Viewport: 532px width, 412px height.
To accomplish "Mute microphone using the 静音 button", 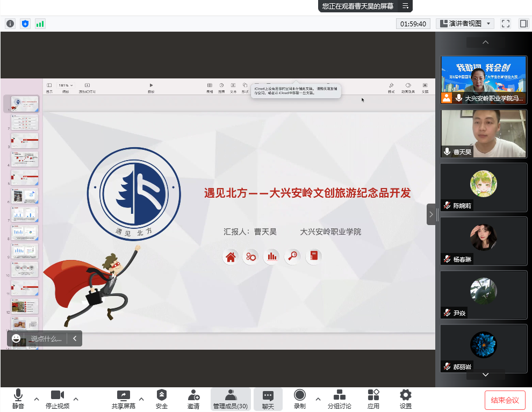I will coord(18,399).
